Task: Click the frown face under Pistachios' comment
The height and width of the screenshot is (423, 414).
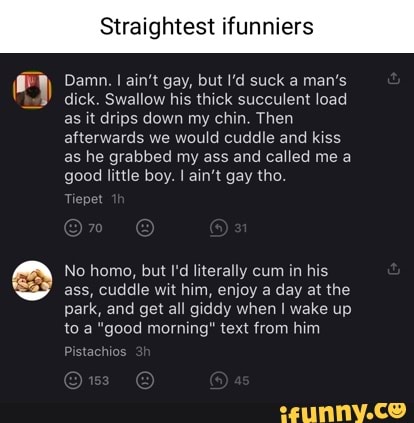Action: point(145,381)
